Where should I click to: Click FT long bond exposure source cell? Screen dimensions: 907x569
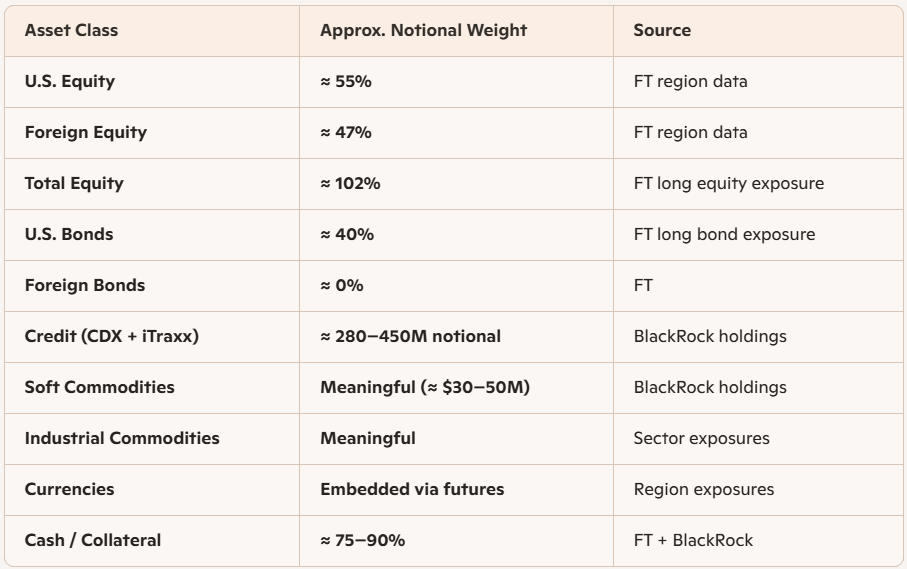[x=724, y=234]
